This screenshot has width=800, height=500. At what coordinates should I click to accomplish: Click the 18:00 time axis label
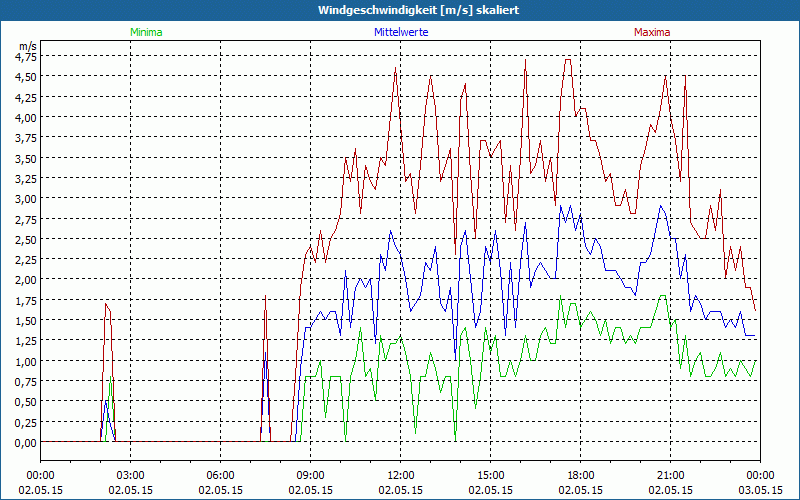coord(581,476)
